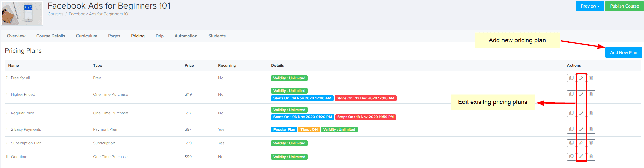Edit the Subscription Plan

point(581,143)
